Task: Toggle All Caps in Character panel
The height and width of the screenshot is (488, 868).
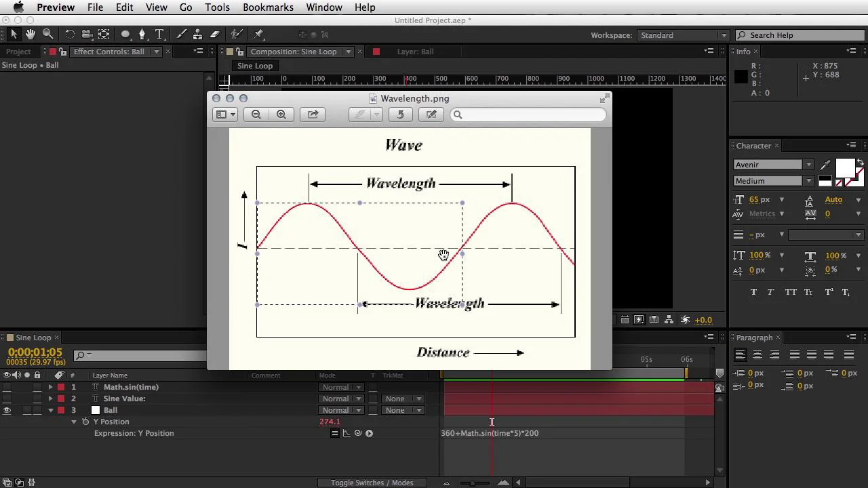Action: pyautogui.click(x=791, y=292)
